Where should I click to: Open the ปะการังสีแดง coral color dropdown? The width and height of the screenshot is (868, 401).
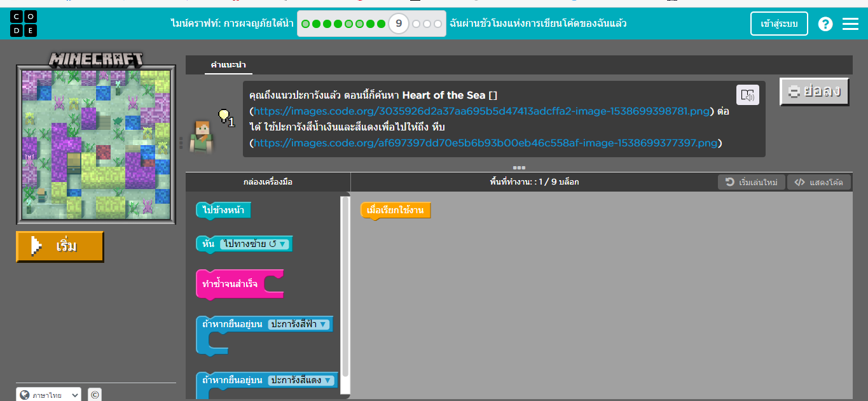pyautogui.click(x=301, y=381)
